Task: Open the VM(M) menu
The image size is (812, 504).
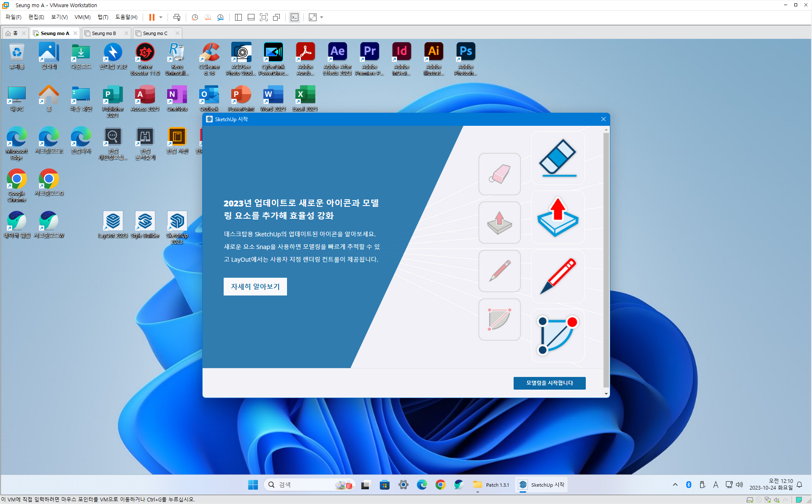Action: 82,17
